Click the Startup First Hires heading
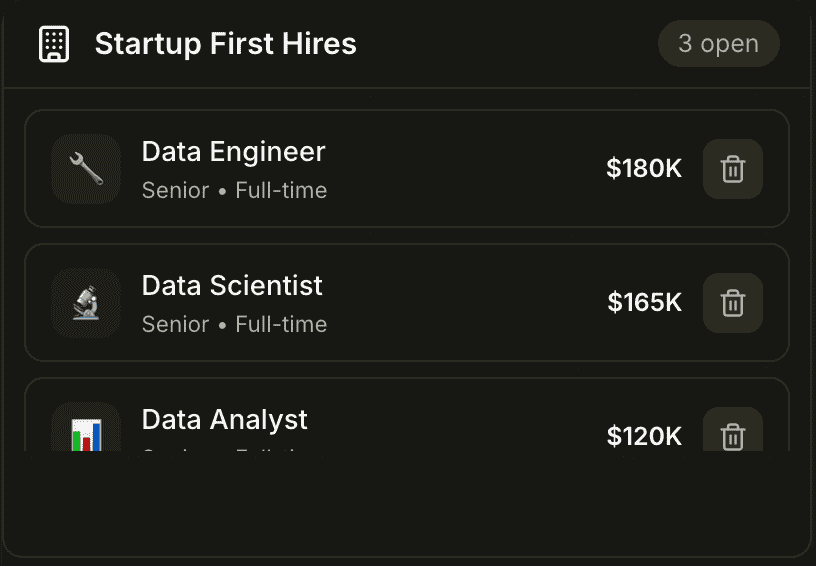 point(225,44)
